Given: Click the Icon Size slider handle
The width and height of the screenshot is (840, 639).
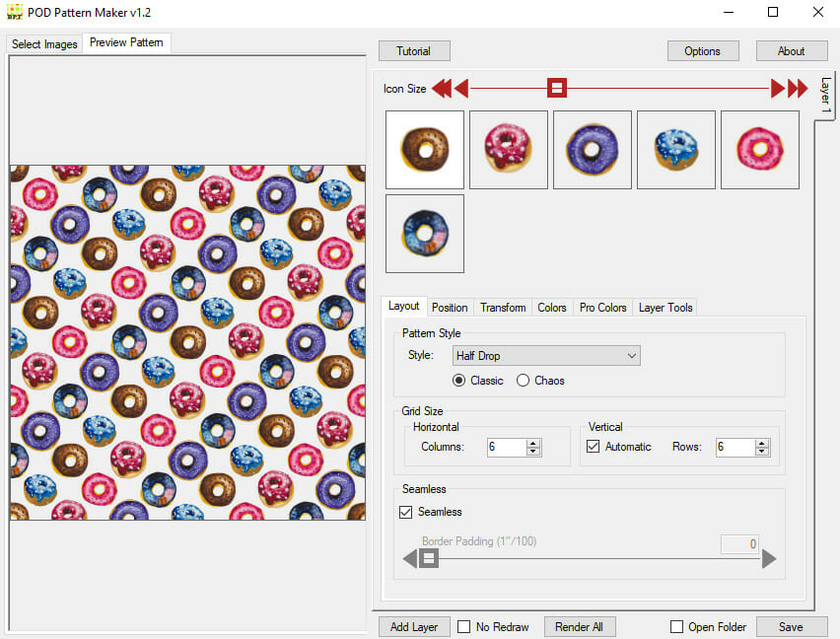Looking at the screenshot, I should (557, 88).
